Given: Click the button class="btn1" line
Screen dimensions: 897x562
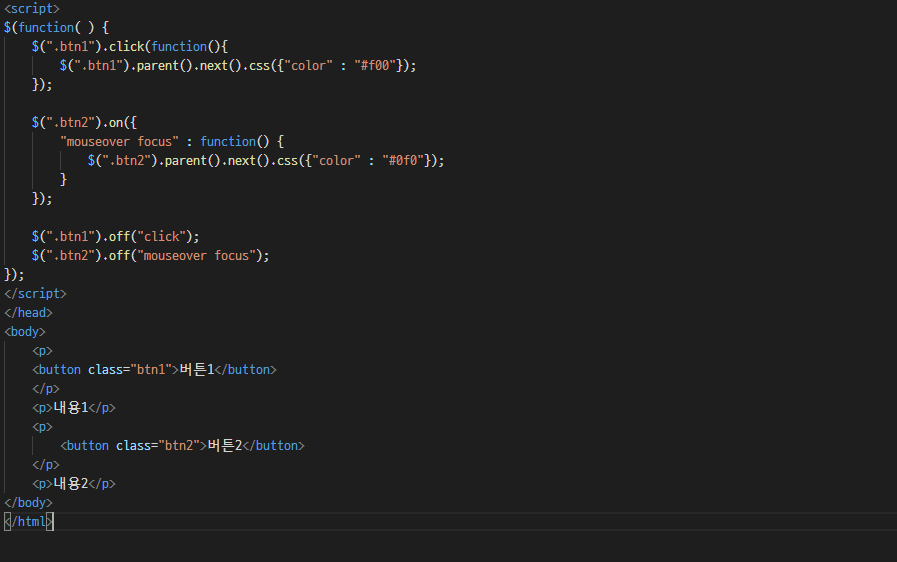Looking at the screenshot, I should click(x=154, y=370).
